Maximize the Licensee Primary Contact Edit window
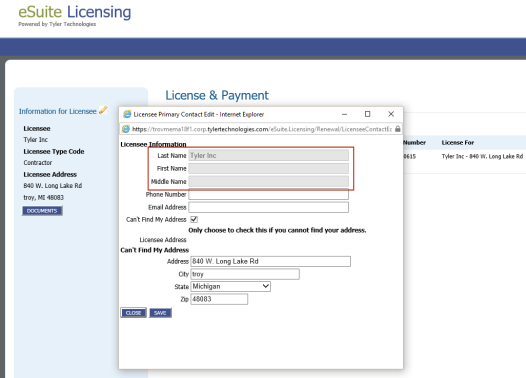 (x=368, y=114)
